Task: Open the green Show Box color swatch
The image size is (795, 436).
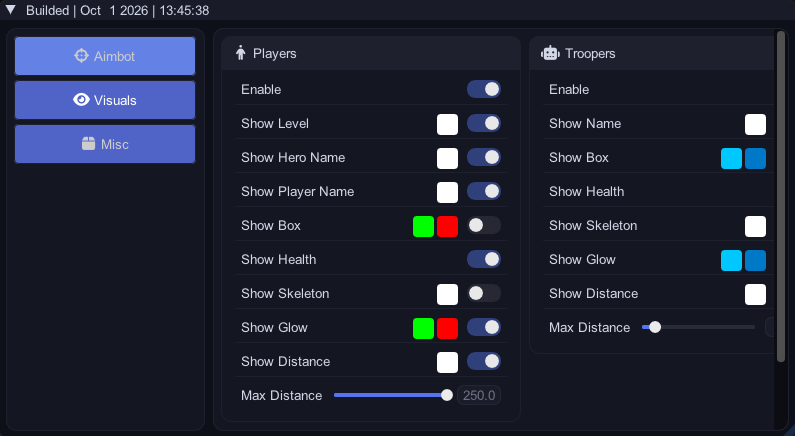Action: 423,226
